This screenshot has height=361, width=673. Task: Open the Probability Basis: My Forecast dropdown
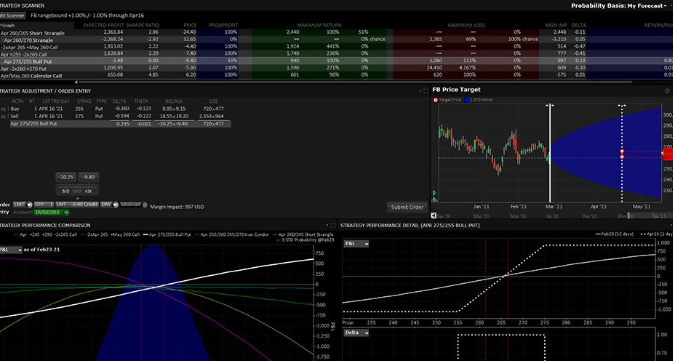tap(618, 6)
